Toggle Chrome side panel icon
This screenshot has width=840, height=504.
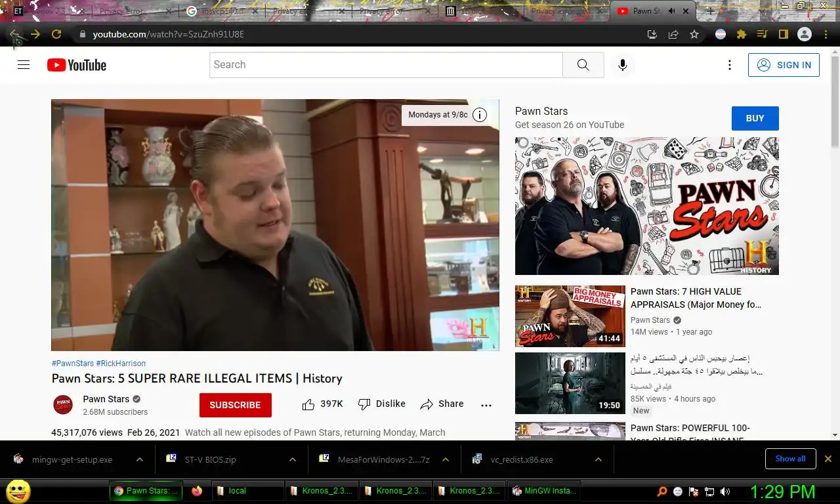coord(783,34)
